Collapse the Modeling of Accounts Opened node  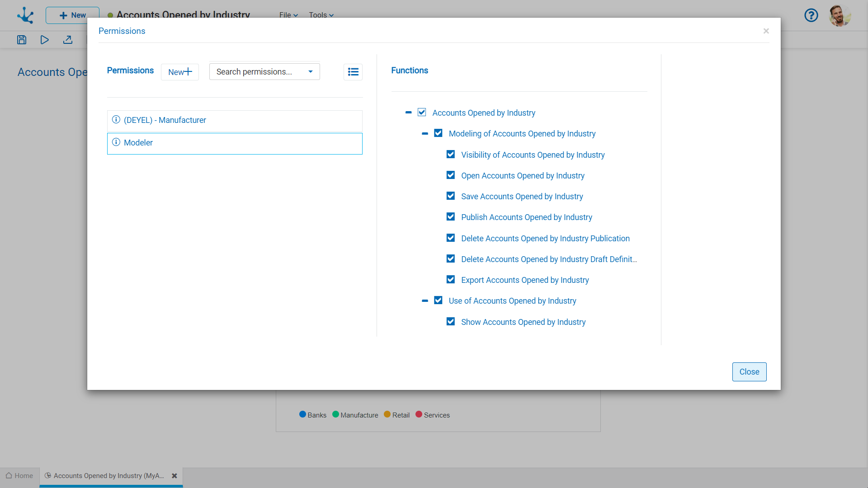(425, 134)
